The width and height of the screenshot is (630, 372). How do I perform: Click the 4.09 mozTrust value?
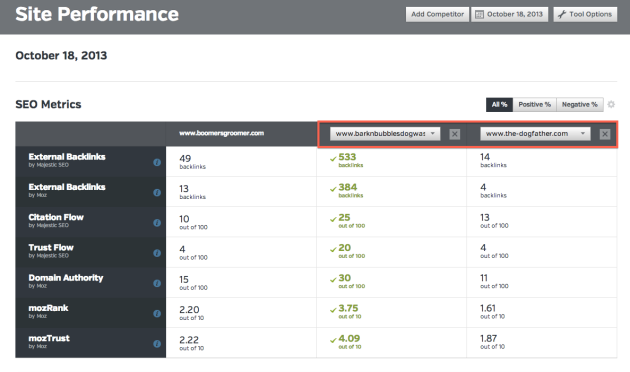click(x=349, y=339)
